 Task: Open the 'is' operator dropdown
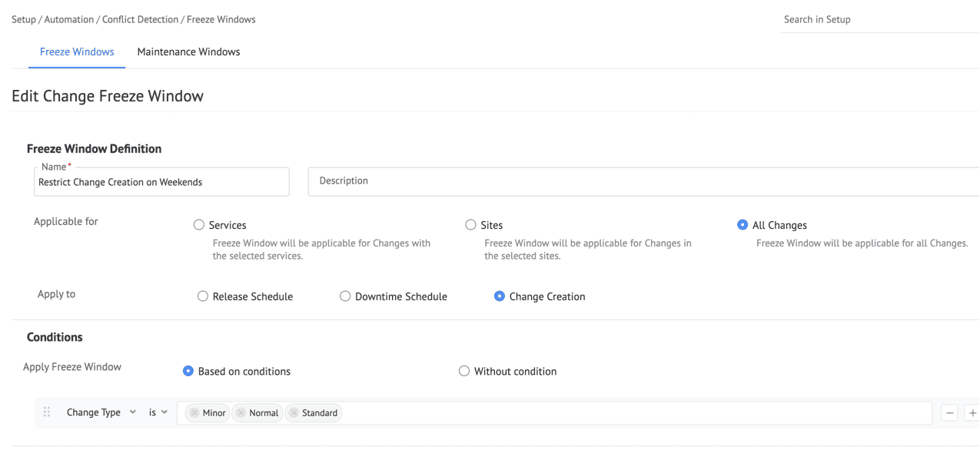click(158, 412)
